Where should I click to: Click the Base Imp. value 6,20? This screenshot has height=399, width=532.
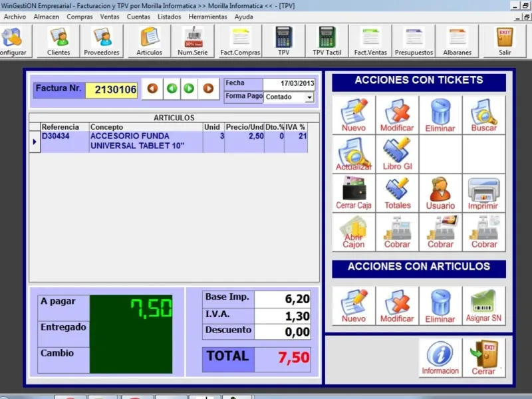coord(282,299)
